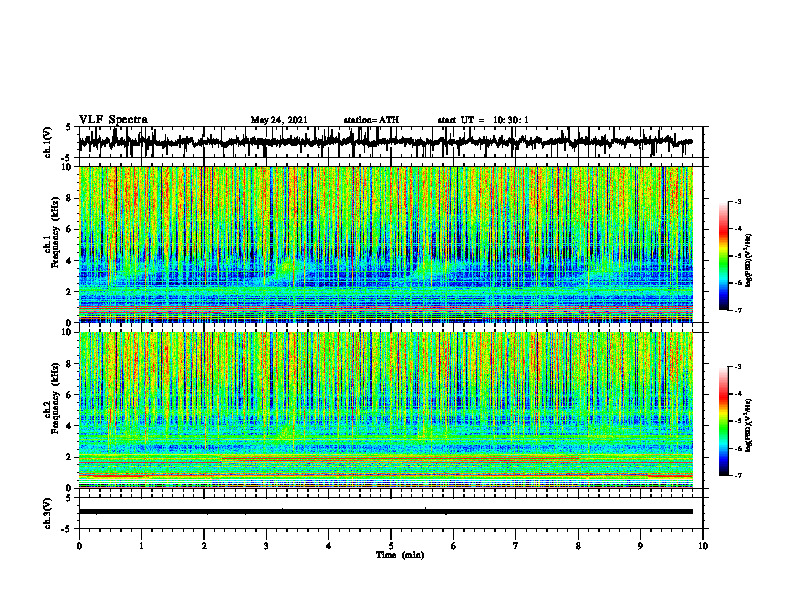Image resolution: width=792 pixels, height=612 pixels.
Task: Click the "1" tick on the Time axis
Action: (141, 546)
